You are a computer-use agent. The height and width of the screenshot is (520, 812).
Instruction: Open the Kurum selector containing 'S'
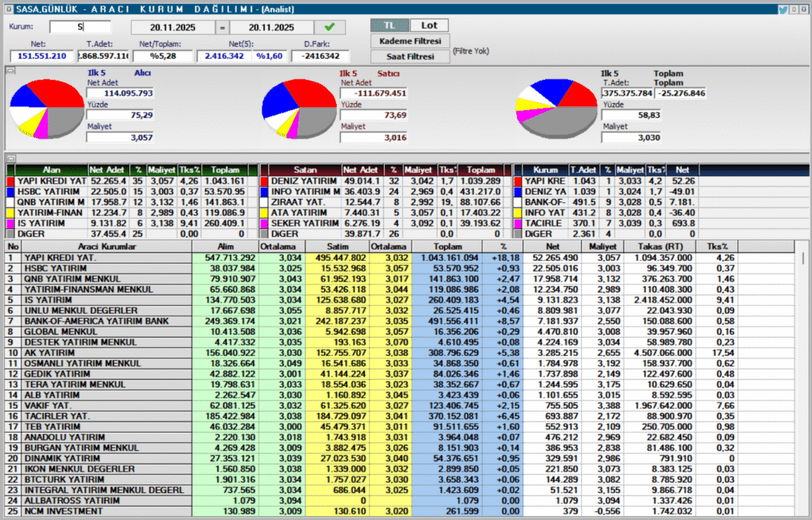[x=79, y=25]
